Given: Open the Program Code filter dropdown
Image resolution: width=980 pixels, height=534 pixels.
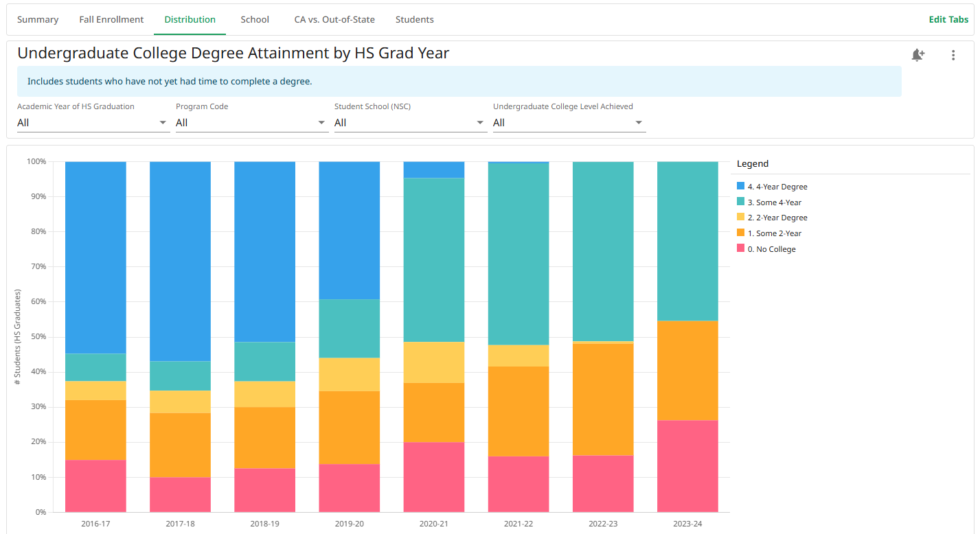Looking at the screenshot, I should pos(252,123).
